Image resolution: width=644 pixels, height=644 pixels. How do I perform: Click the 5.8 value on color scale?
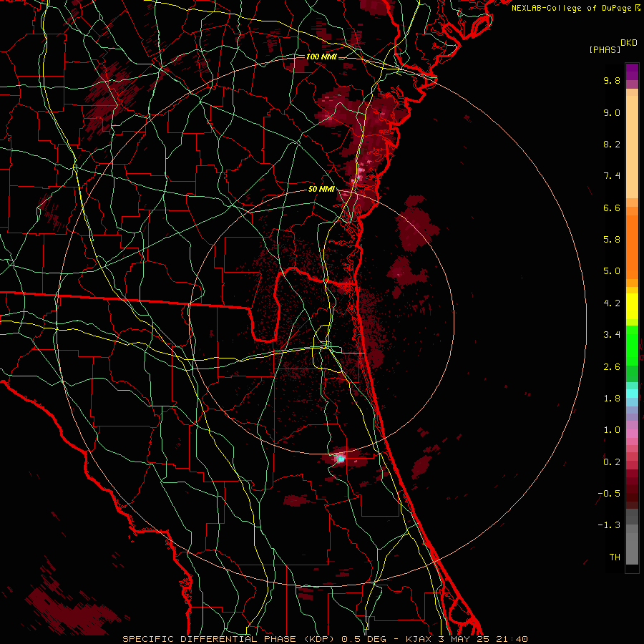612,240
